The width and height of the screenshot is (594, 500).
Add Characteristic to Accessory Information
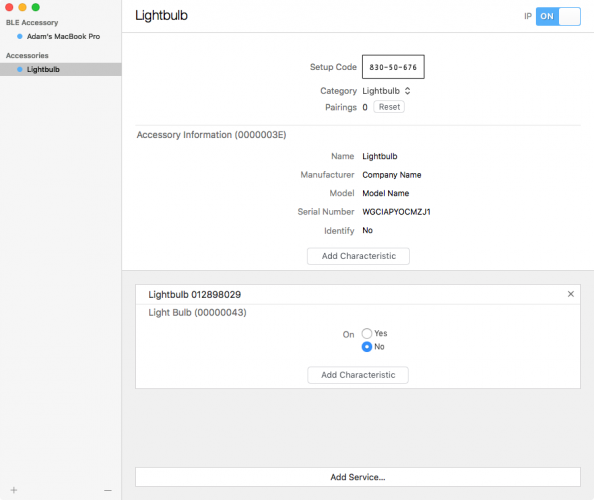(358, 256)
